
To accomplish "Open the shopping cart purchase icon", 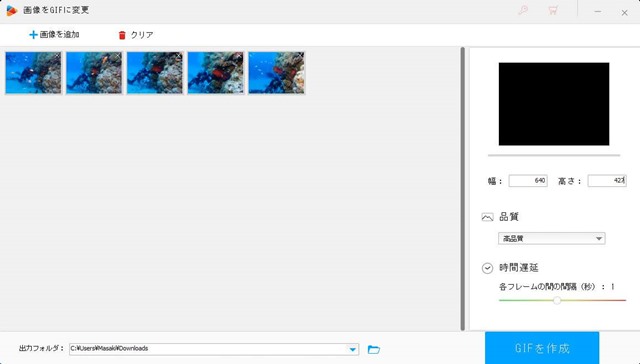I will 553,11.
